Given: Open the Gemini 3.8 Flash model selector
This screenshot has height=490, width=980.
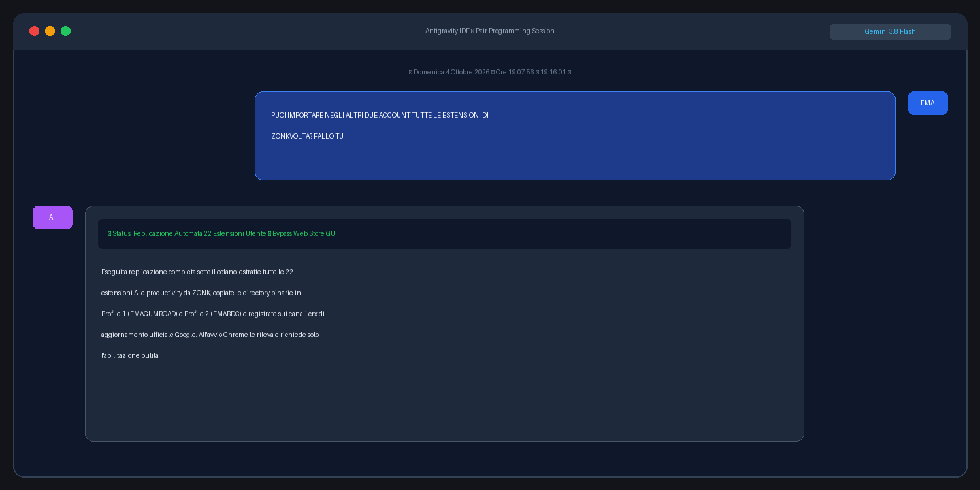Looking at the screenshot, I should click(890, 31).
